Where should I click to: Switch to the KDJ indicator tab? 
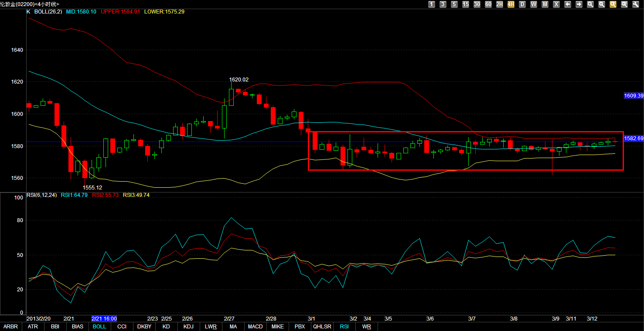(188, 327)
